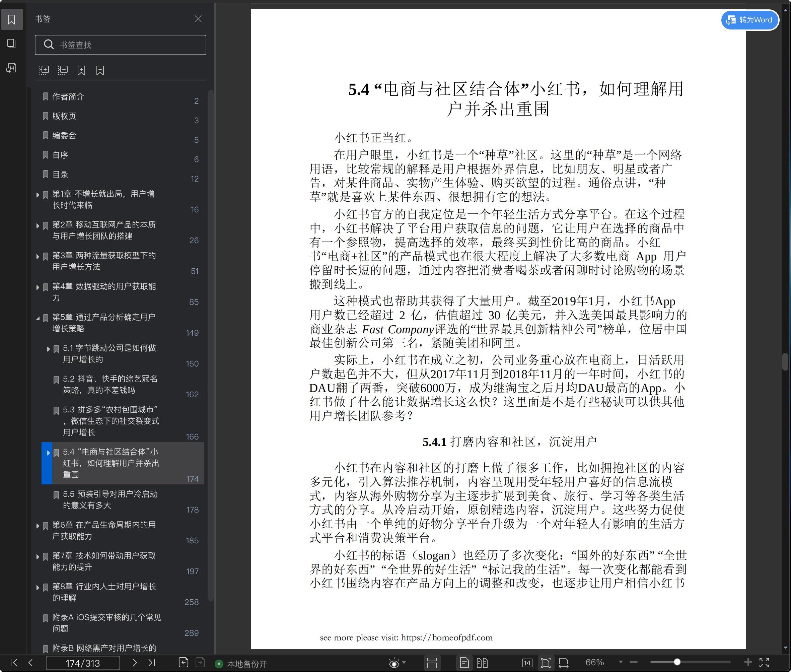Collapse all bookmarks icon
Screen dimensions: 791x672
(x=63, y=70)
